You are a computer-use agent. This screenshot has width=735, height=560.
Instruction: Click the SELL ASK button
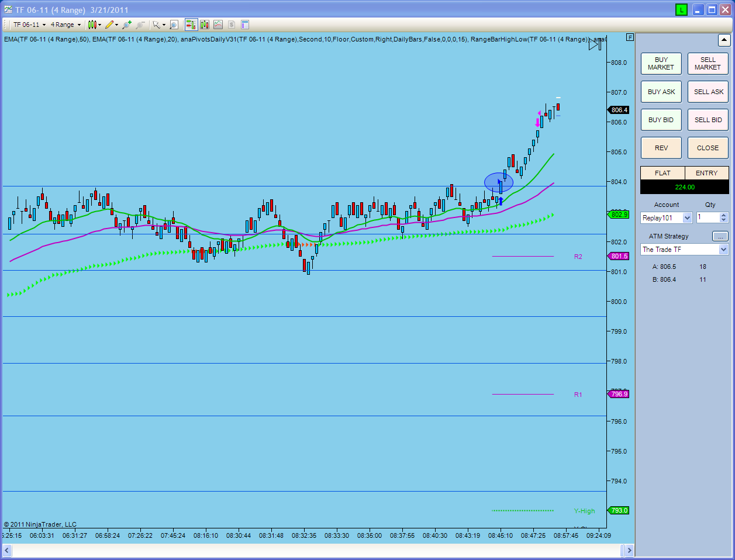point(708,92)
